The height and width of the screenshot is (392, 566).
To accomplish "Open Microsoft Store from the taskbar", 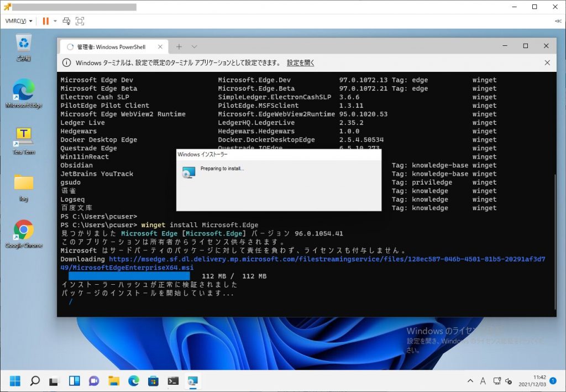I will (153, 381).
